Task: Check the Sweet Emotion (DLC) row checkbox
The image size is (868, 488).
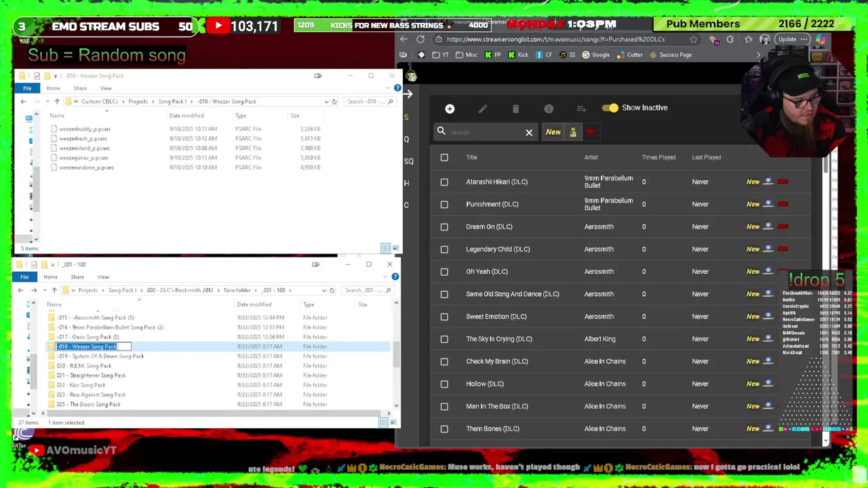Action: 444,317
